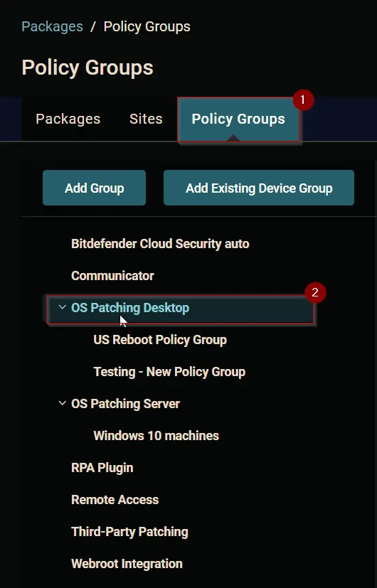
Task: Select the Communicator policy group
Action: coord(112,276)
